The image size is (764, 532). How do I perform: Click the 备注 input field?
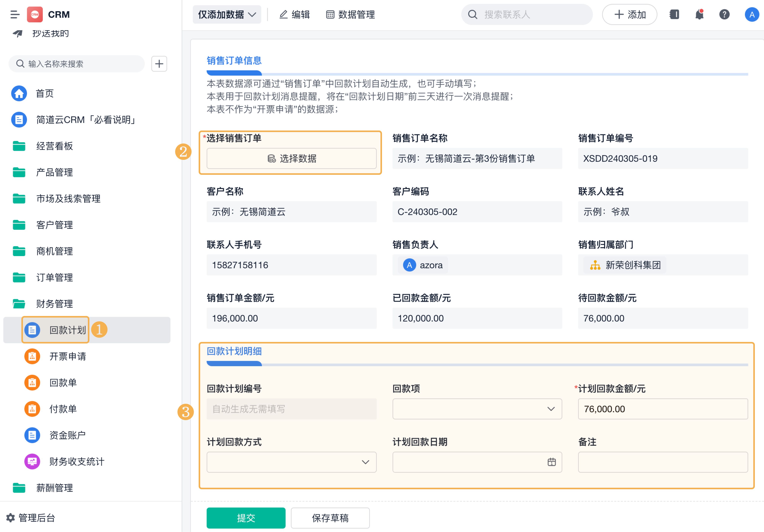[x=663, y=462]
